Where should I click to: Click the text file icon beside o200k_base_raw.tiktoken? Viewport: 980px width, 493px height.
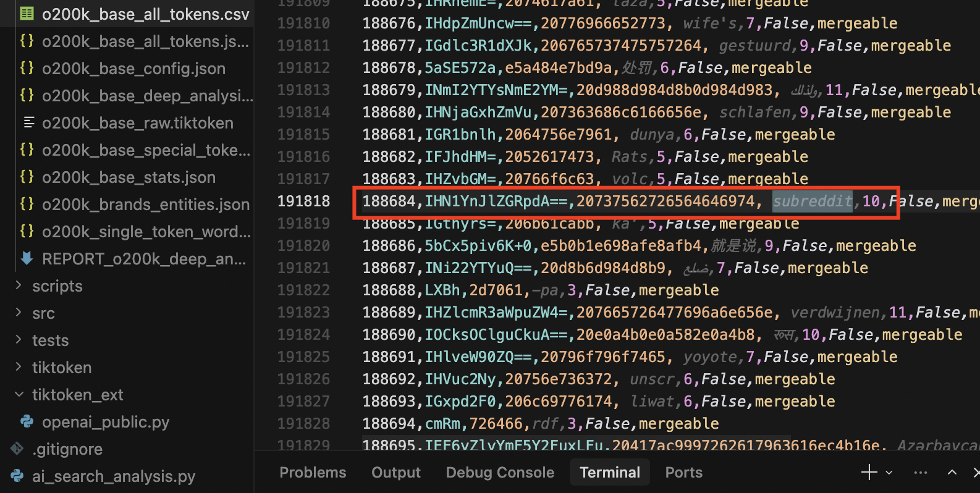point(28,122)
